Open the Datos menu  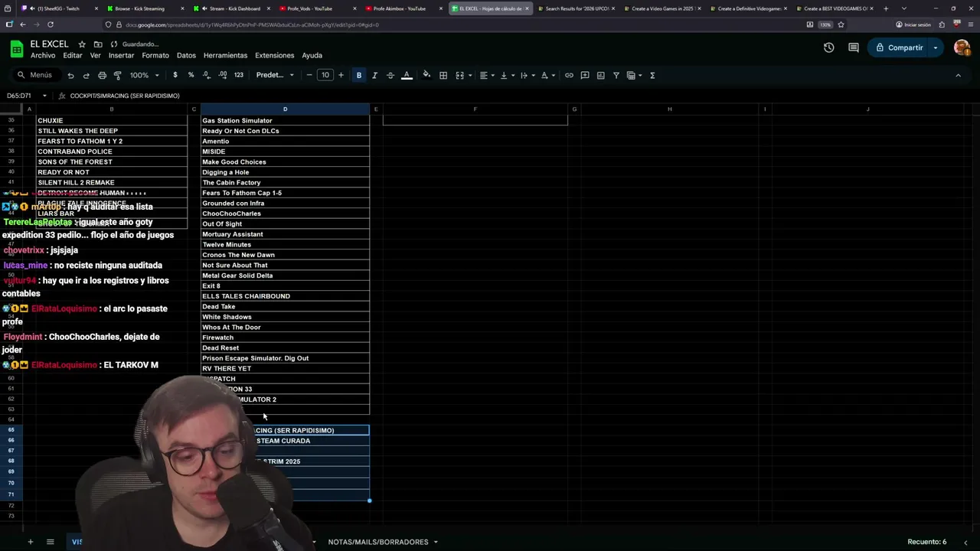pyautogui.click(x=186, y=55)
